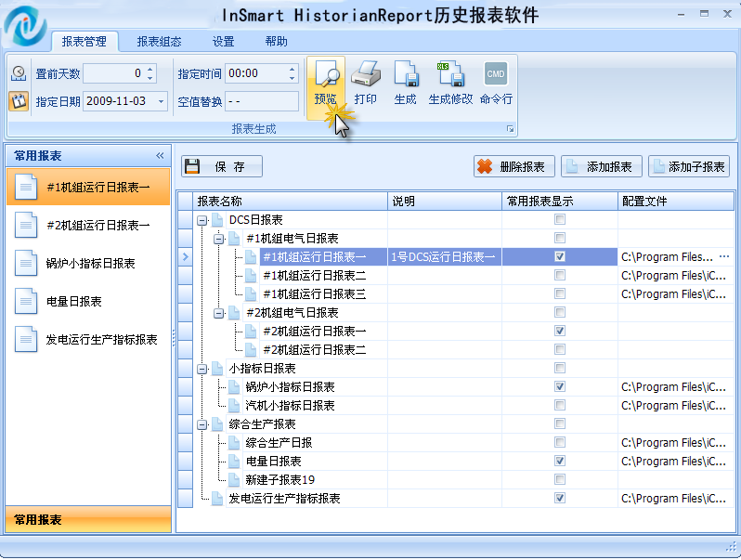Click the 添加子报表 button

point(689,166)
